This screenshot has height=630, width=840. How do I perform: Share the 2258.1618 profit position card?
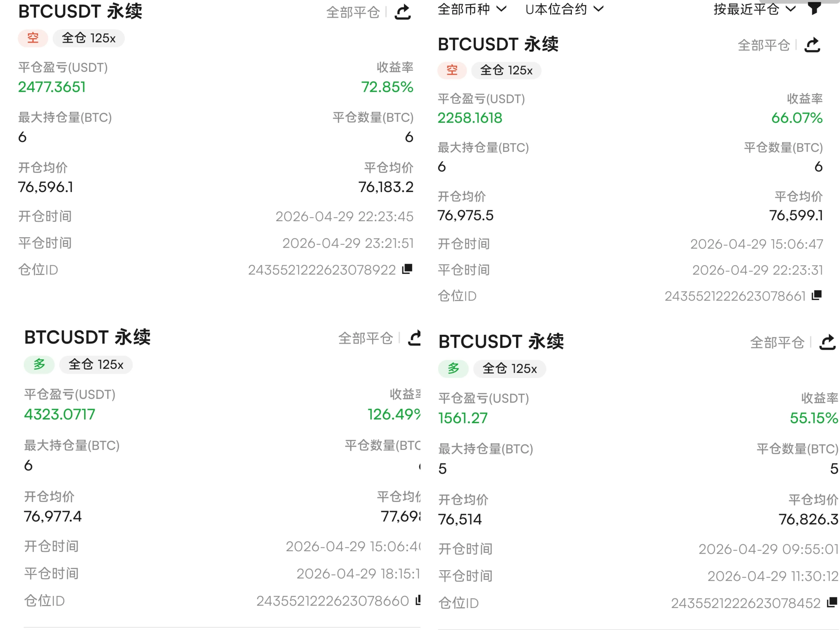point(813,45)
